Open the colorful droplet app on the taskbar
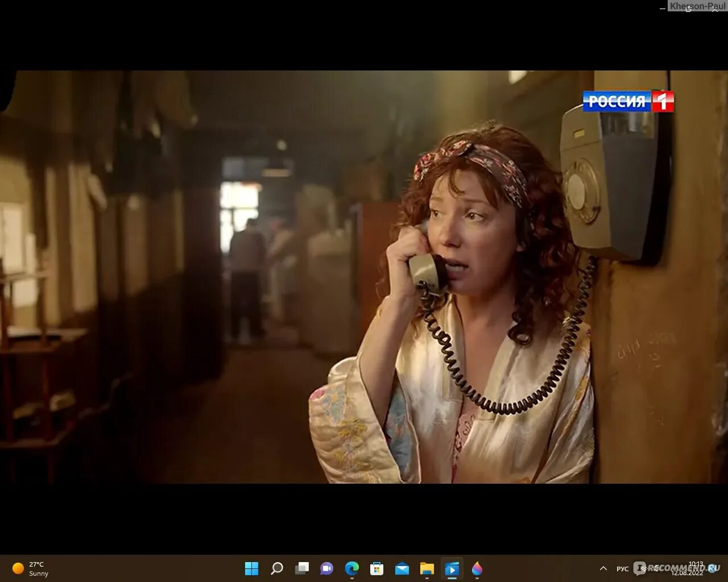The height and width of the screenshot is (582, 728). 477,568
